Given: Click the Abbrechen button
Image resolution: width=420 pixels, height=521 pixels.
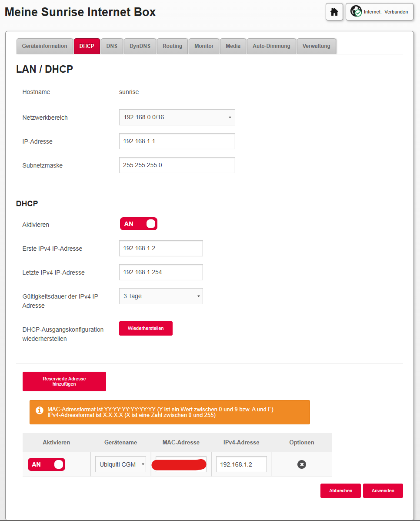Looking at the screenshot, I should [340, 491].
